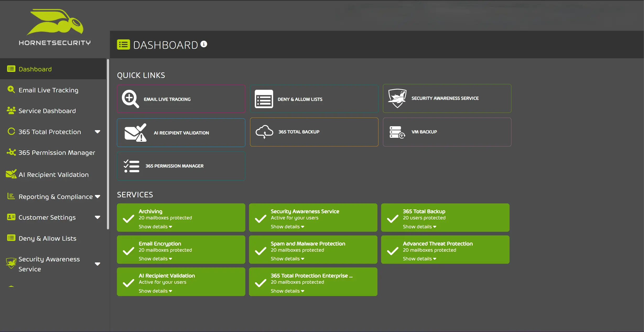
Task: Click the checkmark on the Archiving service card
Action: click(128, 218)
